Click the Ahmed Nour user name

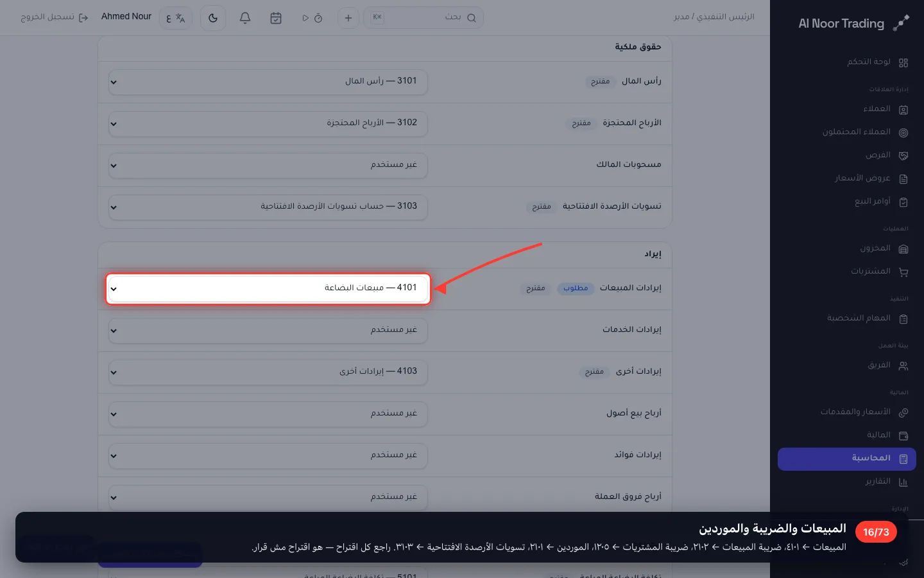pos(126,17)
